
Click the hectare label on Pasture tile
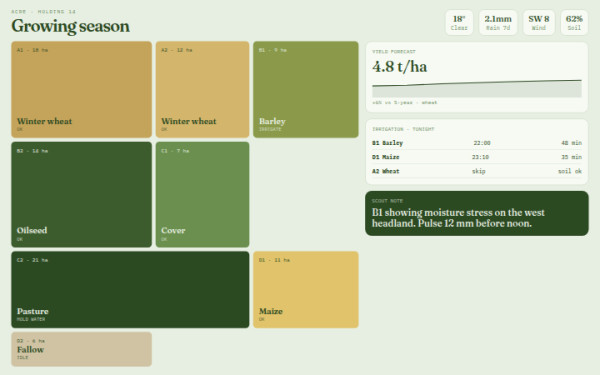[x=32, y=260]
